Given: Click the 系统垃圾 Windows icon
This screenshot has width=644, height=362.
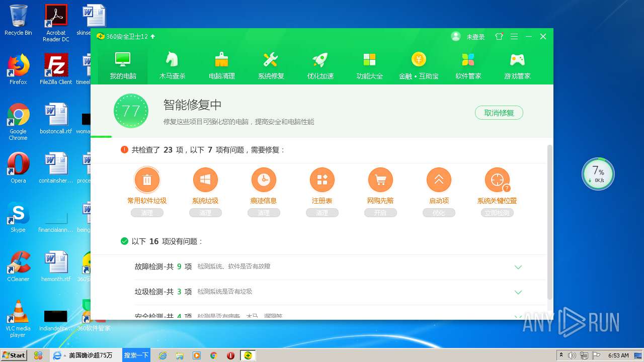Looking at the screenshot, I should coord(205,179).
